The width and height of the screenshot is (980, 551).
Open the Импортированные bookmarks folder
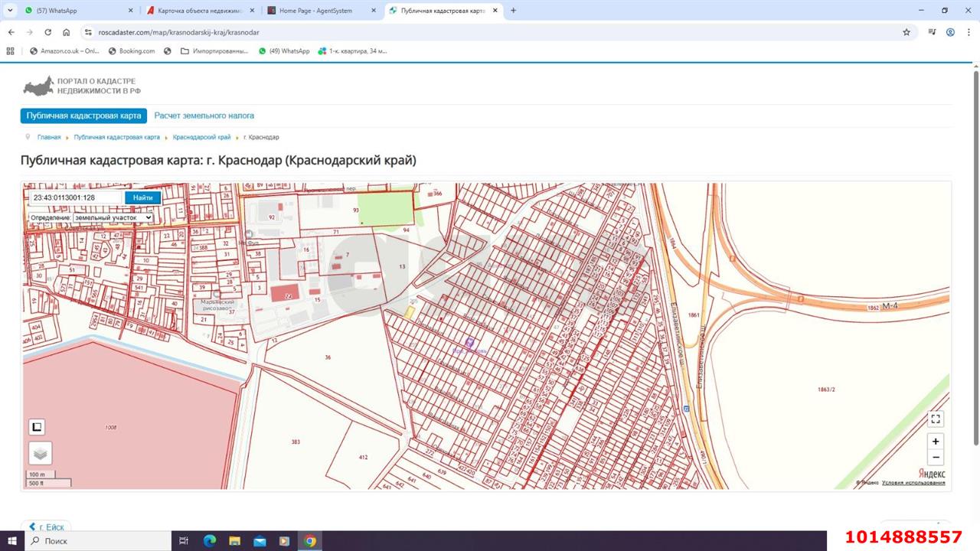pyautogui.click(x=214, y=51)
